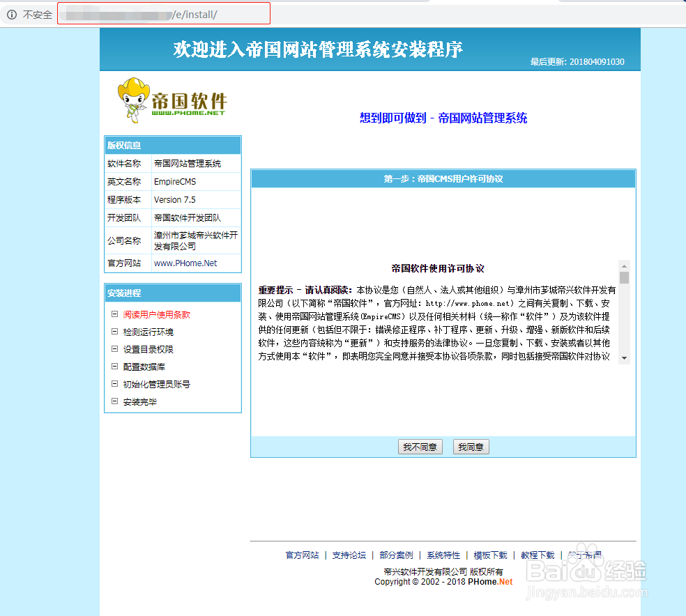686x616 pixels.
Task: Click box icon beside 安装完毕
Action: [x=114, y=401]
